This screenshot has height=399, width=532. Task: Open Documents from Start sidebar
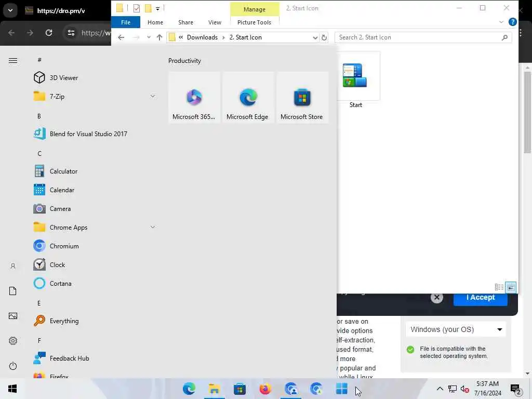click(13, 291)
